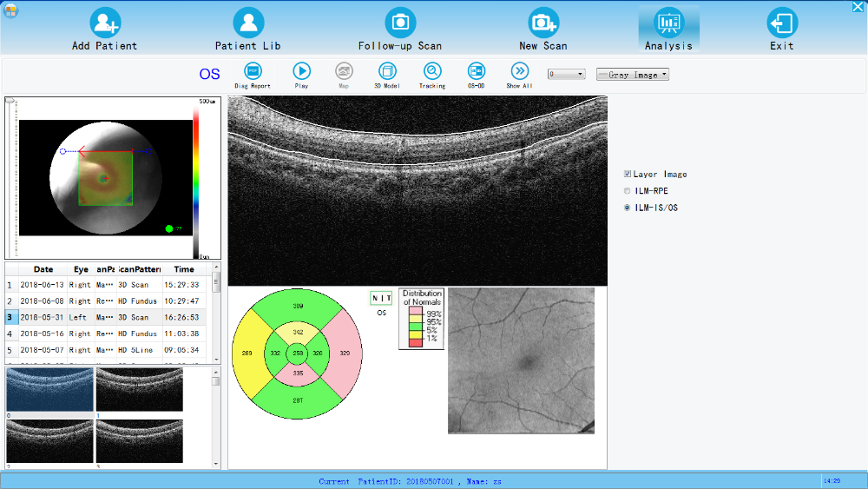Open B-scan thumbnail 3
This screenshot has height=489, width=868.
click(x=140, y=441)
